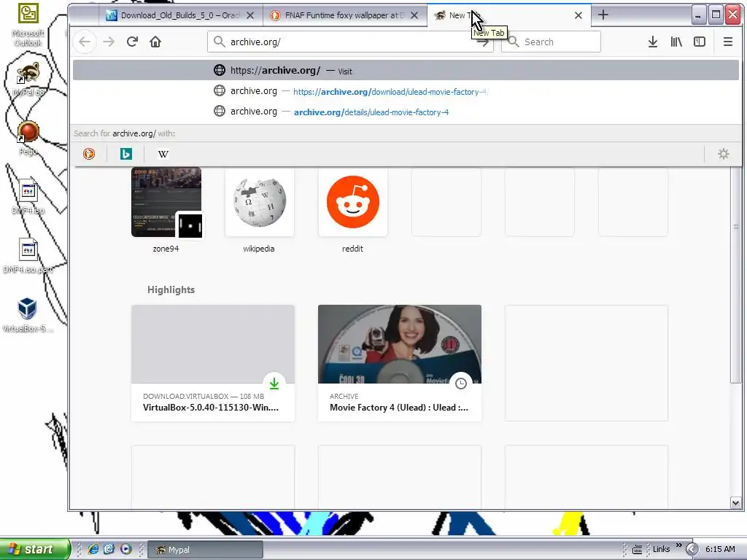Select the download/ulead-movie-factory-4 suggestion
Viewport: 747px width, 560px height.
406,91
